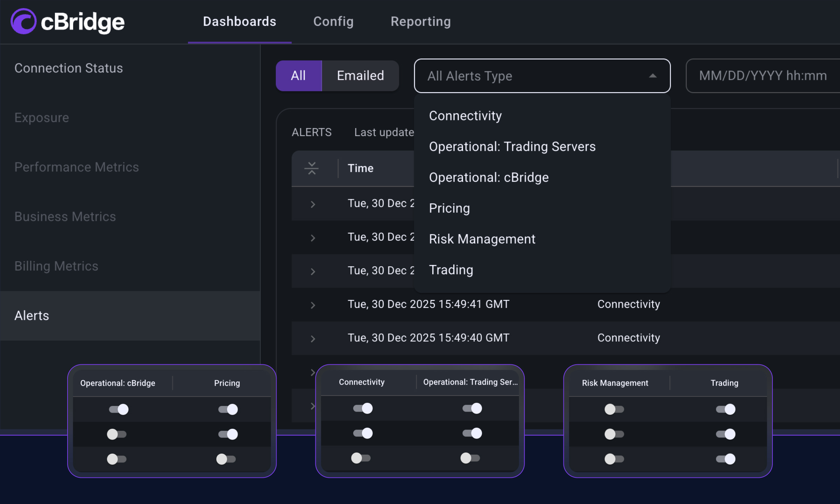Disable the first Trading column toggle
The image size is (840, 504).
tap(726, 409)
